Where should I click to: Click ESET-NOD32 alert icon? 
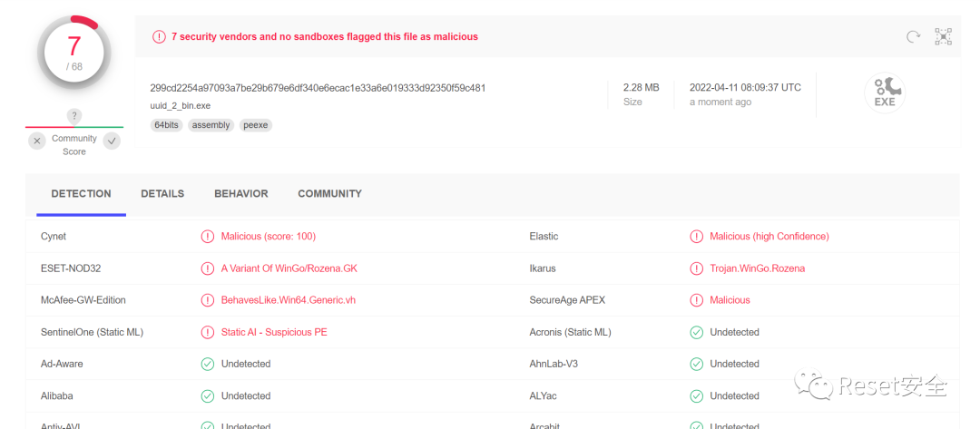(207, 268)
